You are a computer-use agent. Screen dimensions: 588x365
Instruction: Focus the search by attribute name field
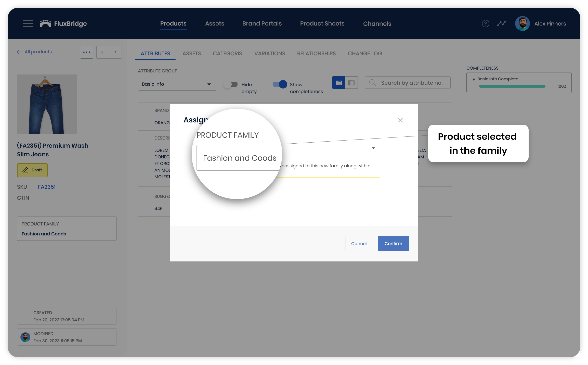411,83
